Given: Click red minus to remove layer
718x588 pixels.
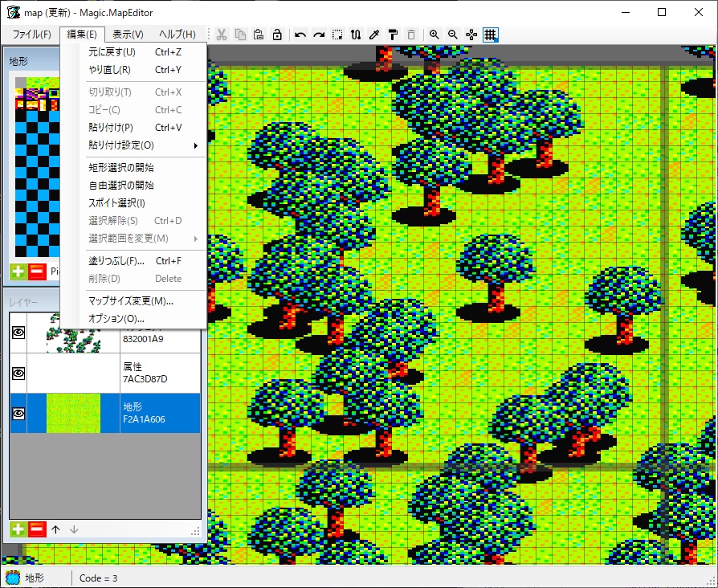Looking at the screenshot, I should (37, 529).
